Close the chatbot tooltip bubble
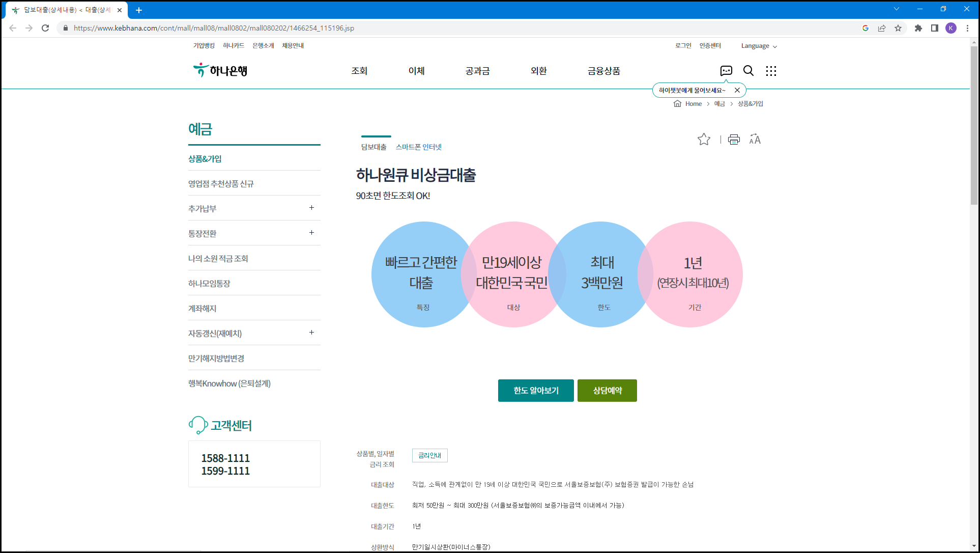 point(737,90)
